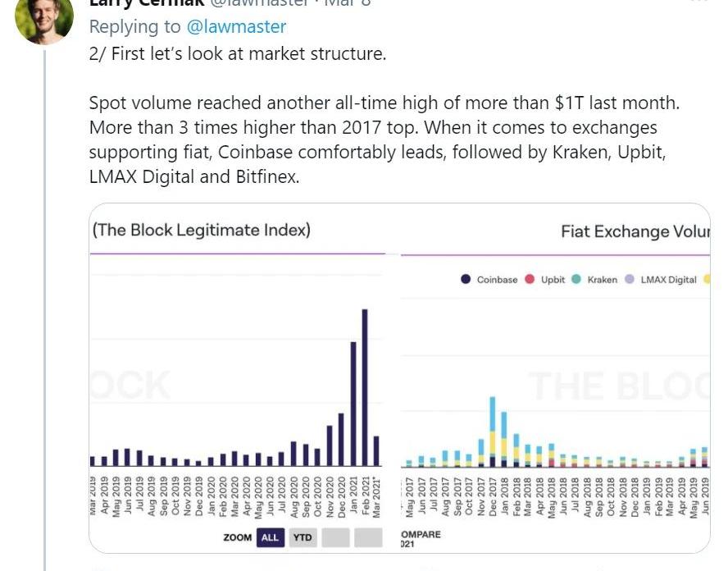Image resolution: width=728 pixels, height=571 pixels.
Task: Click the Coinbase legend label
Action: click(x=497, y=280)
